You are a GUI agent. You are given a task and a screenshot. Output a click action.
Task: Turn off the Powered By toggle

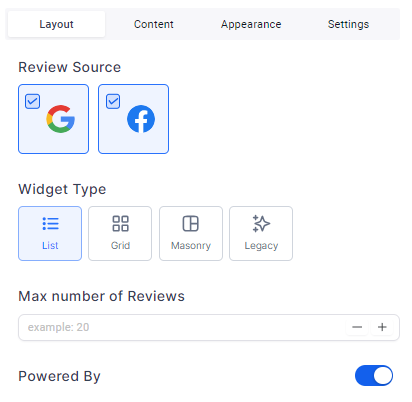click(x=374, y=376)
